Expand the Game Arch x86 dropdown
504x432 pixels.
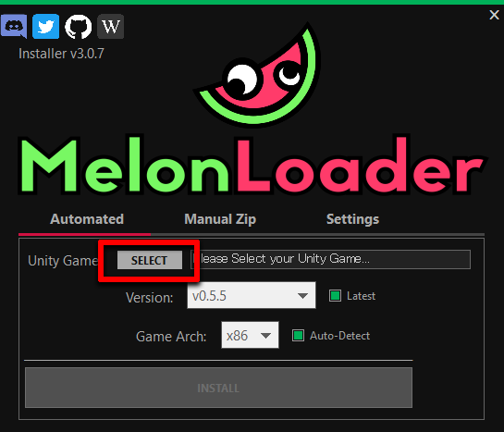click(x=250, y=335)
